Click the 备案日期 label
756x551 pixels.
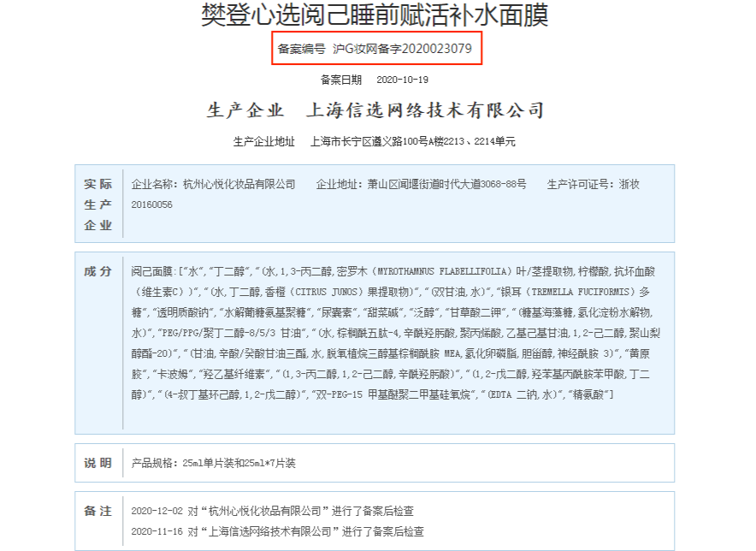(x=341, y=80)
